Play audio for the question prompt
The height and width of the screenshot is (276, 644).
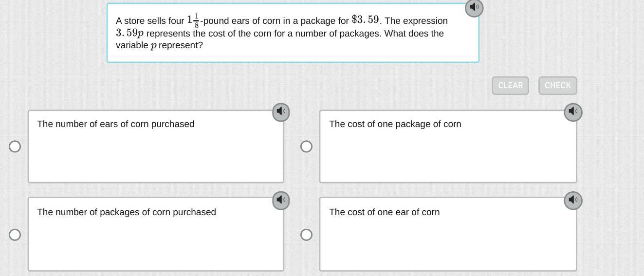[474, 8]
